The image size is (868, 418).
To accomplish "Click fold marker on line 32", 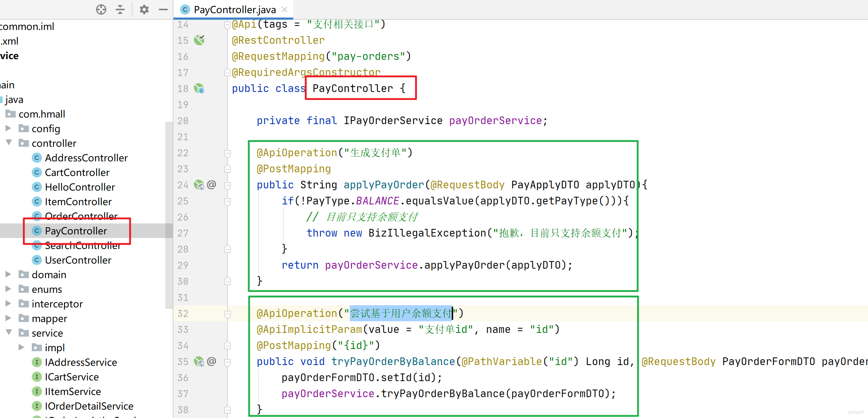I will (x=227, y=314).
